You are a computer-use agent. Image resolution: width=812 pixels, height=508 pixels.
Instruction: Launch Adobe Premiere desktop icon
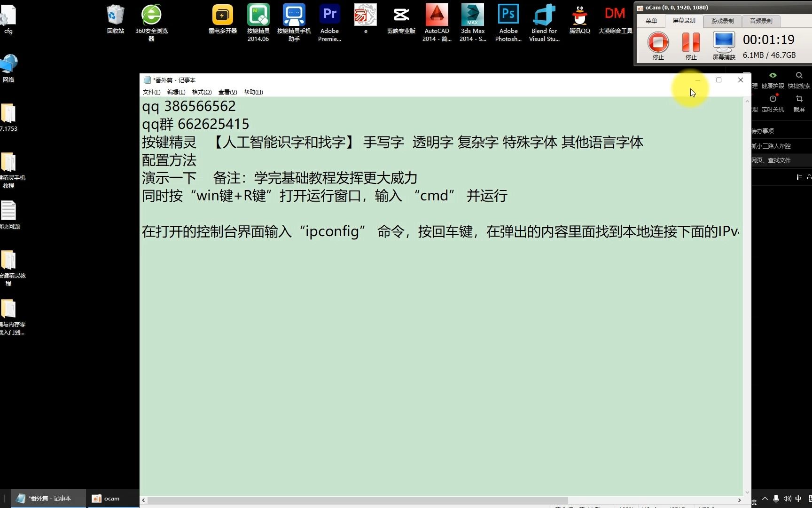point(329,23)
